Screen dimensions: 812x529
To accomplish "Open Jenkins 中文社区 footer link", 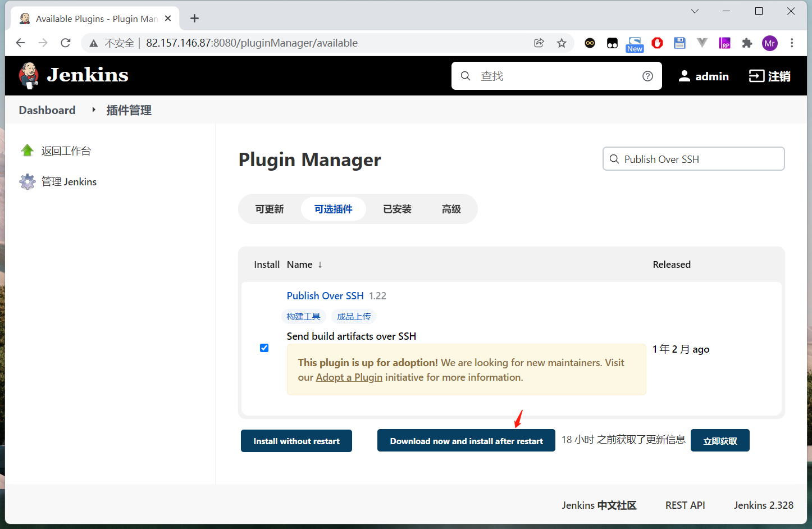I will (x=599, y=505).
